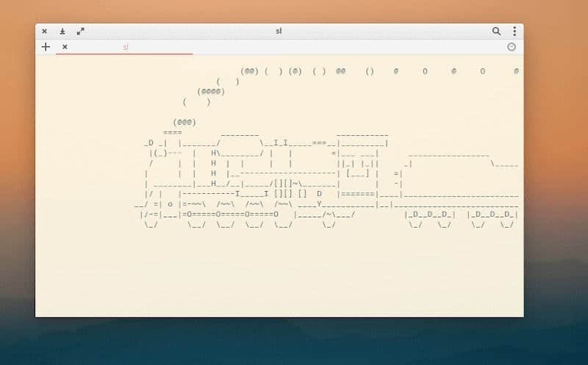Screen dimensions: 588x365
Task: Click the locomotive's =O=====O=====O=====O wheel rod
Action: [x=230, y=214]
